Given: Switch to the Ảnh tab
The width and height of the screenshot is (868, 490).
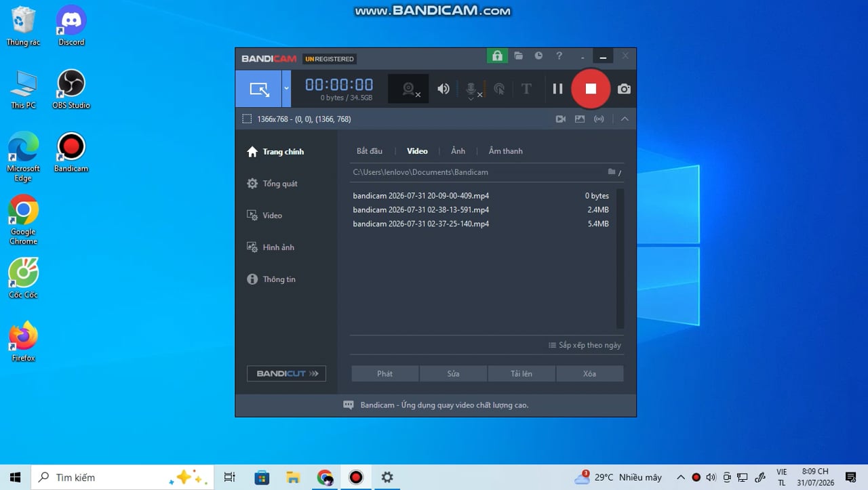Looking at the screenshot, I should click(458, 151).
